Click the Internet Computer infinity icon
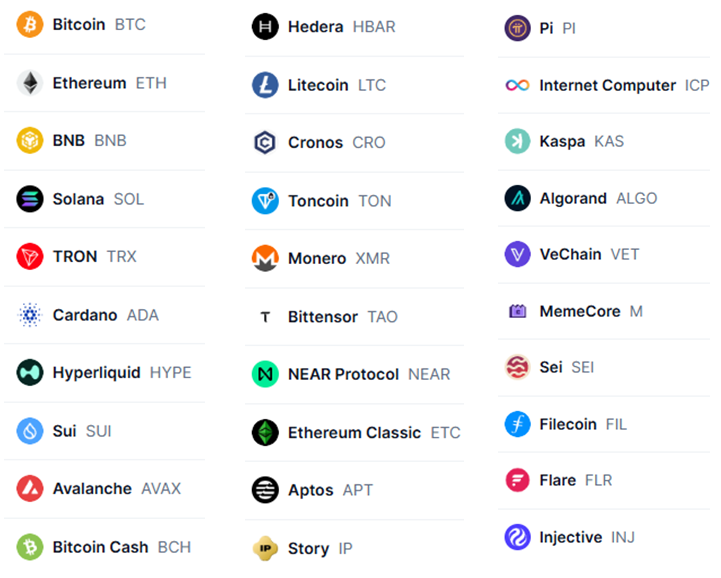Viewport: 721px width, 578px height. 517,85
